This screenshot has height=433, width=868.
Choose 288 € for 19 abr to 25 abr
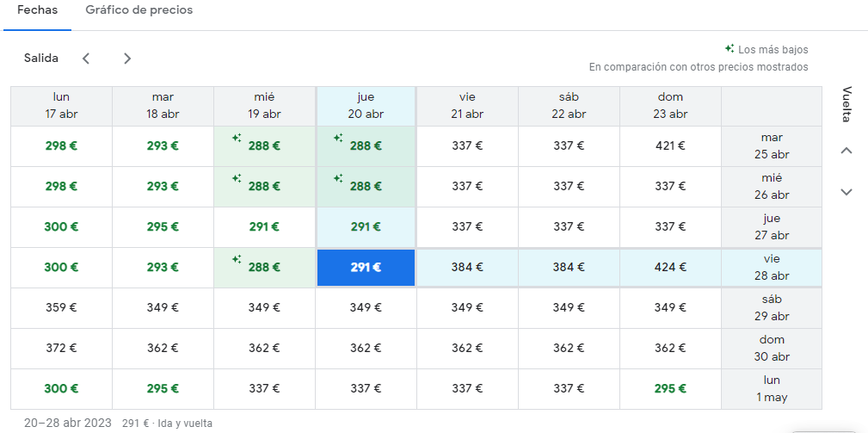[265, 146]
